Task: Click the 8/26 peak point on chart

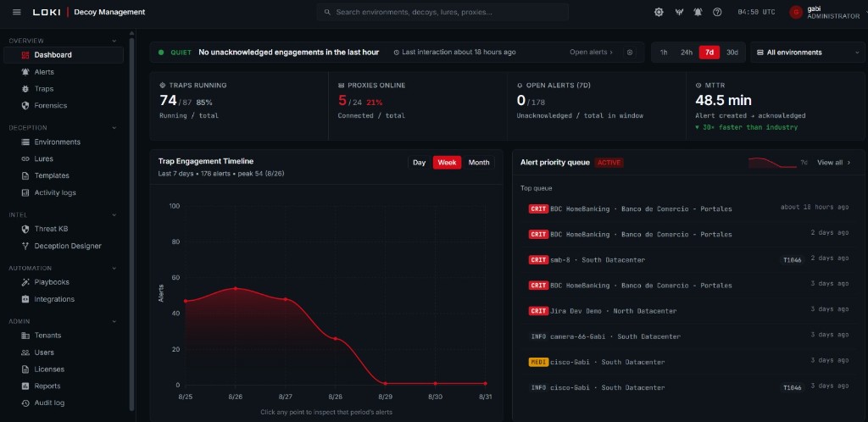Action: (x=236, y=288)
